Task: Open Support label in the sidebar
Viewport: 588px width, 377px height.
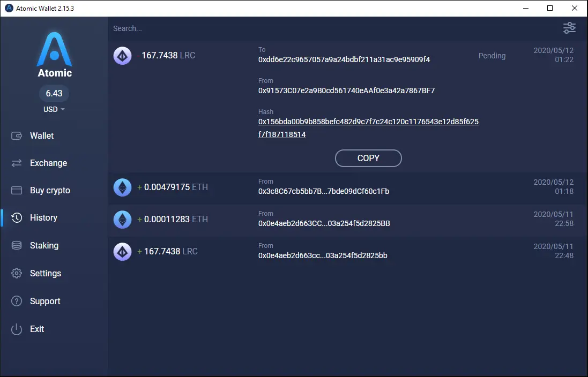Action: [x=45, y=301]
